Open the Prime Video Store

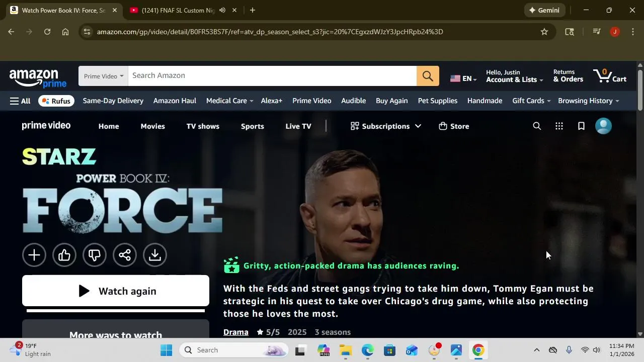point(454,126)
